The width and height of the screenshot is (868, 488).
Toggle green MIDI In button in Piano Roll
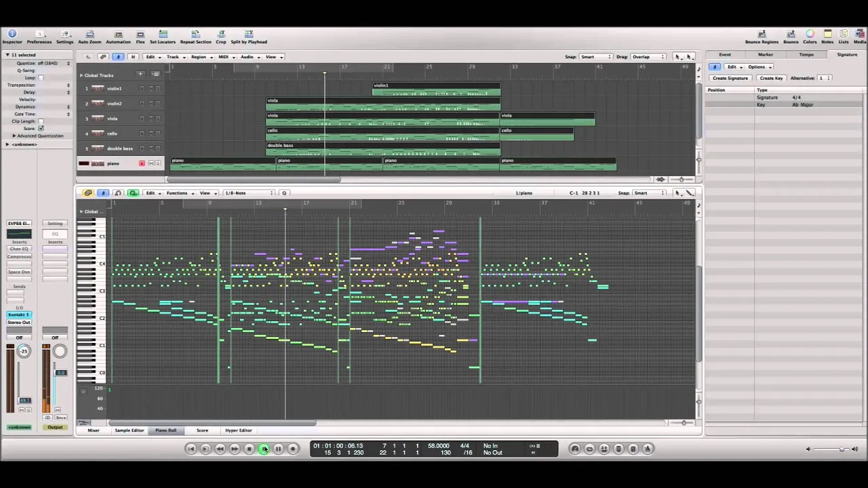[133, 193]
